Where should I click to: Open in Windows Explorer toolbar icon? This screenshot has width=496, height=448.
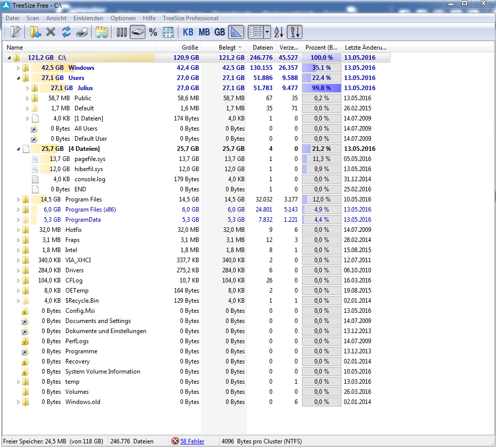pyautogui.click(x=101, y=32)
